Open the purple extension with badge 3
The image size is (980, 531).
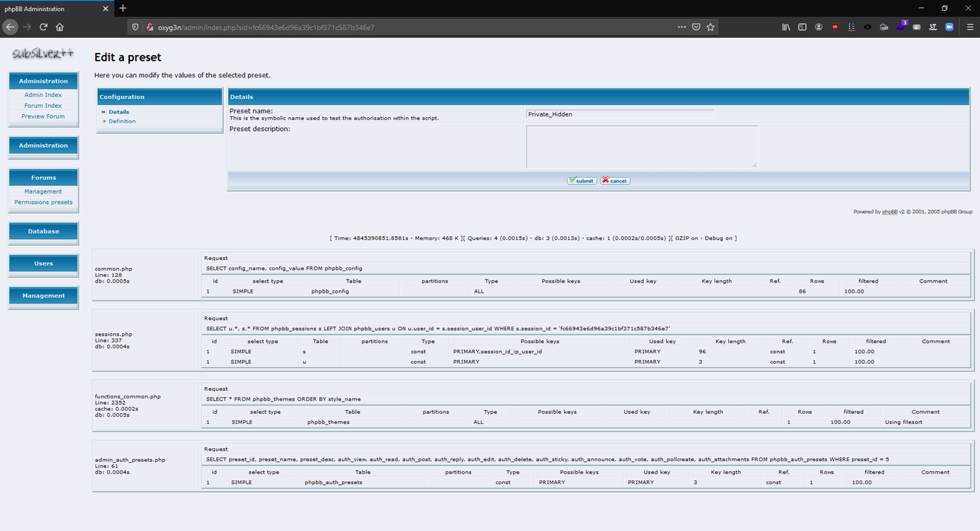(901, 26)
